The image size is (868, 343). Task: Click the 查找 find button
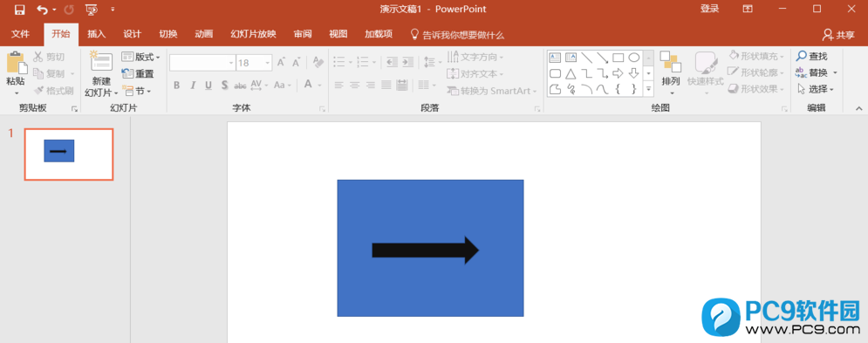812,57
